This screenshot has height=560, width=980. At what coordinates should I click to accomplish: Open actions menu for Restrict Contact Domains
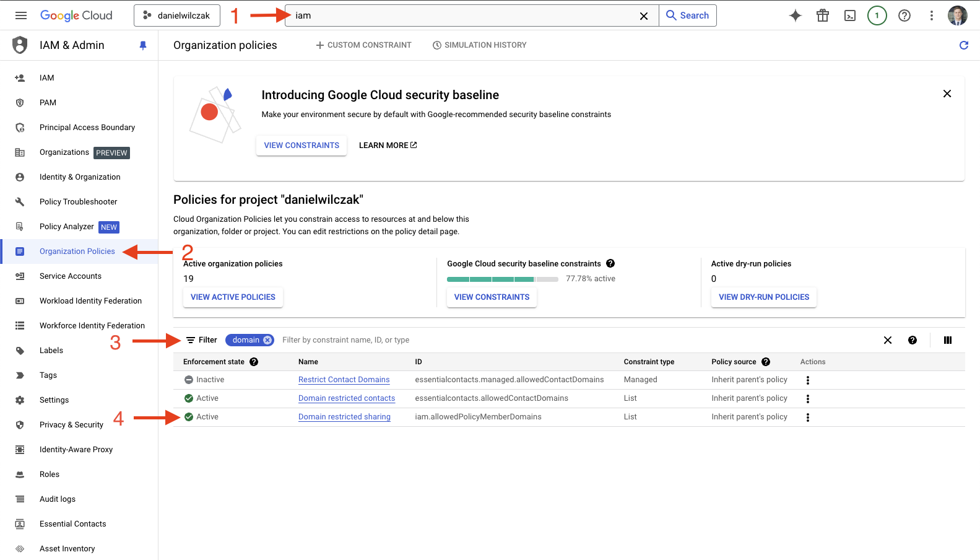[808, 380]
